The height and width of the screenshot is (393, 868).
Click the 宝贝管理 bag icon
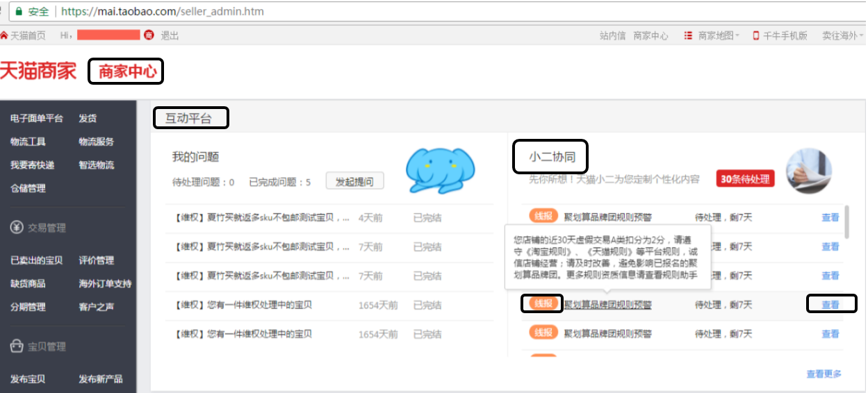17,346
